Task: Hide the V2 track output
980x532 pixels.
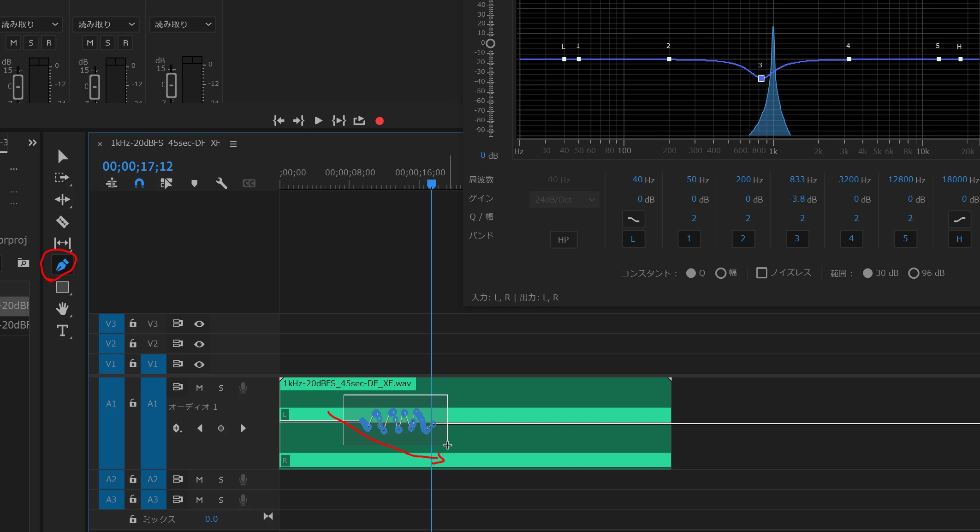Action: pos(199,344)
